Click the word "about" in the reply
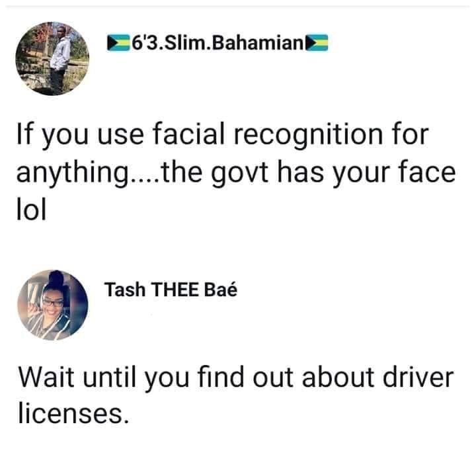476x476 pixels. pyautogui.click(x=338, y=377)
